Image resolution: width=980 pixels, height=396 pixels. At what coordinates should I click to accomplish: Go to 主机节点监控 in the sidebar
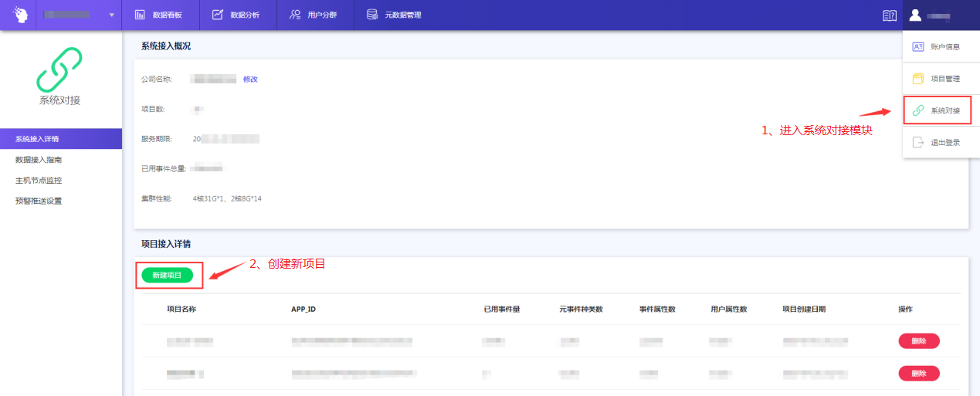[39, 181]
